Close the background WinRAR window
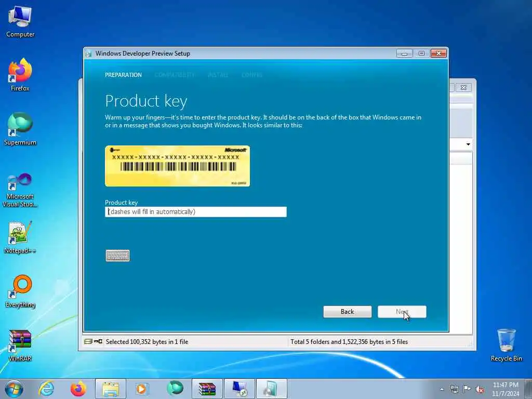Screen dimensions: 532x399 tap(463, 87)
